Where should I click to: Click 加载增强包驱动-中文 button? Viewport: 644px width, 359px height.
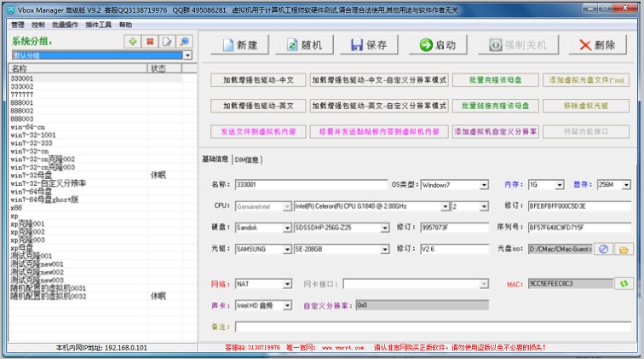pyautogui.click(x=258, y=79)
